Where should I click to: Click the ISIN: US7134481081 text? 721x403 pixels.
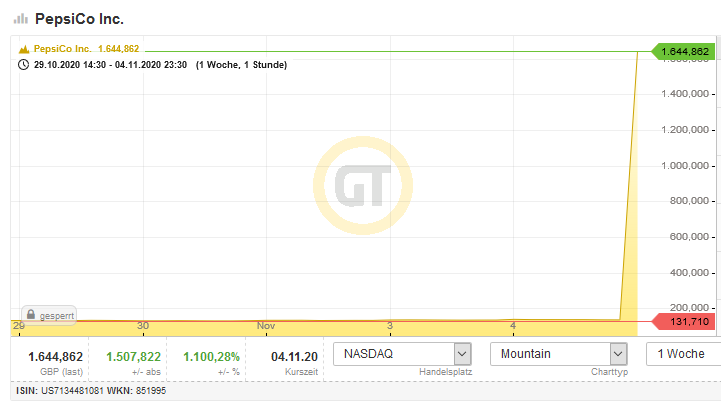(60, 391)
